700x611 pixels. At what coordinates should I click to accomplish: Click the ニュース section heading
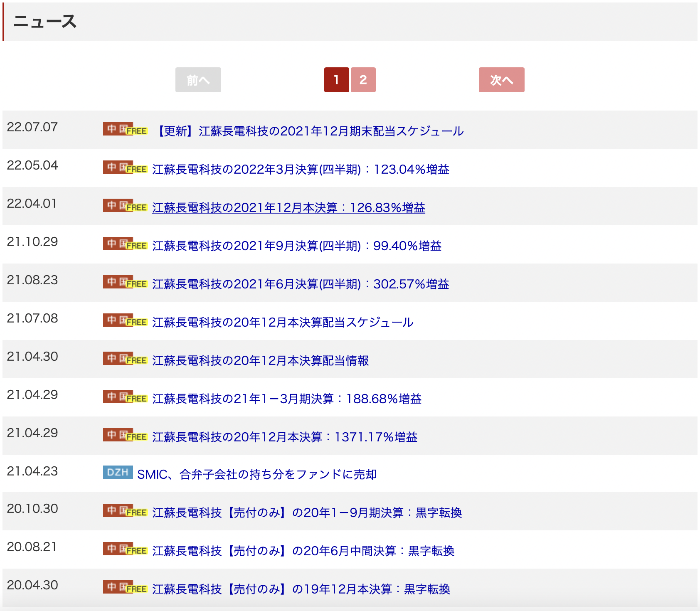tap(45, 22)
